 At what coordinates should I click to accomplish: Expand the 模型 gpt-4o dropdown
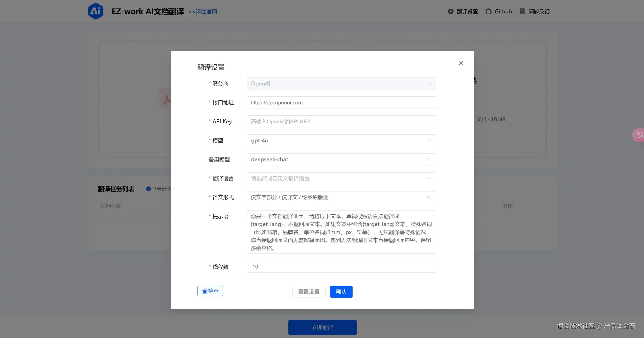tap(341, 140)
